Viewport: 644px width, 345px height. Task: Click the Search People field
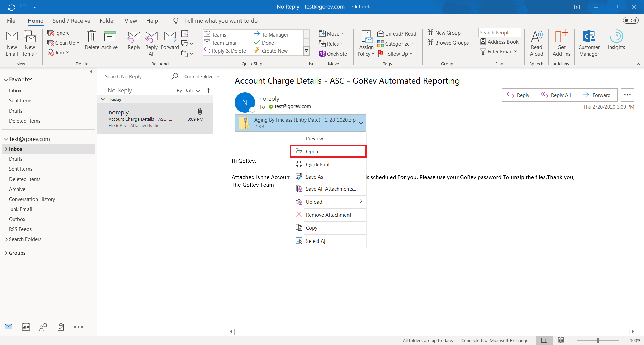point(499,32)
